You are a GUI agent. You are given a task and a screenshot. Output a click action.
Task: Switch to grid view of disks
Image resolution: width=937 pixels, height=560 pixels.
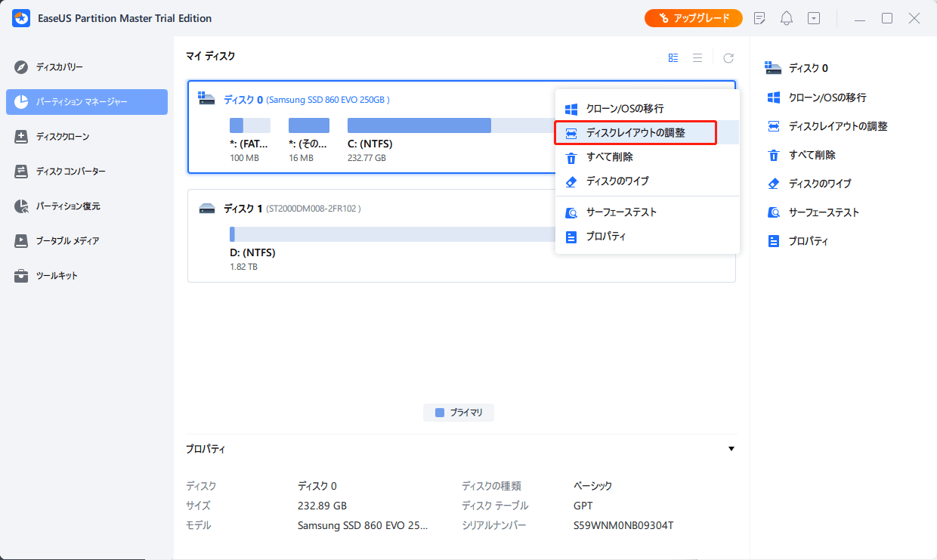[673, 57]
